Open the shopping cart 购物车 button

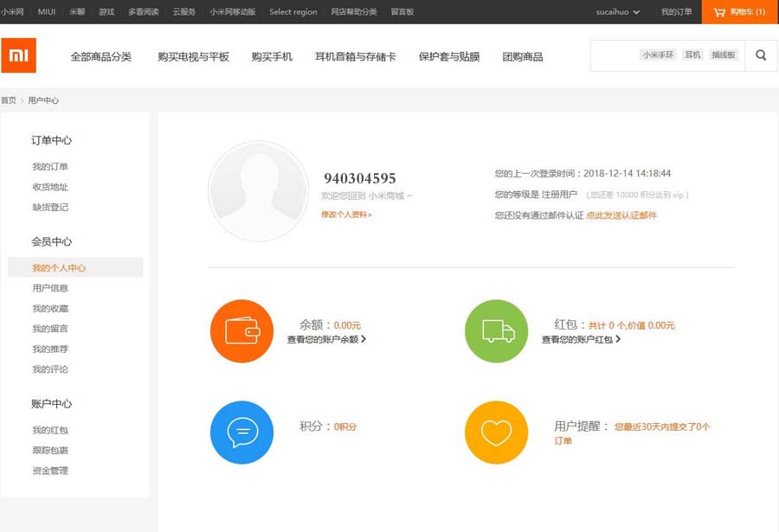pos(739,12)
